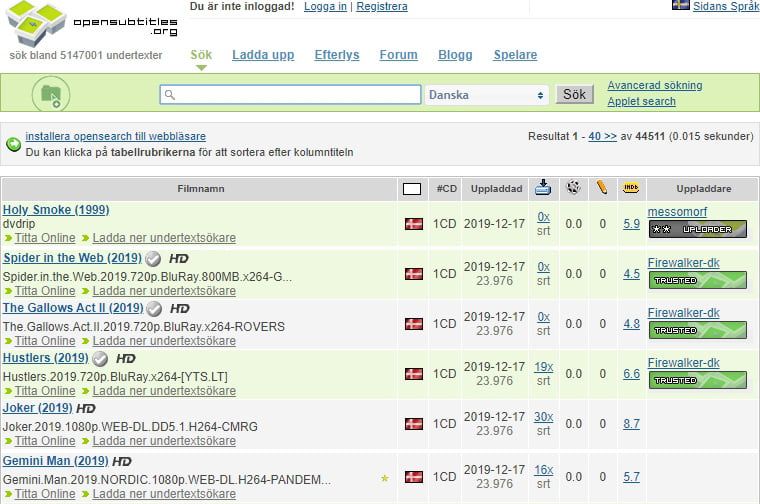The width and height of the screenshot is (760, 504).
Task: Open Firewalker-dk profile in Gallows row
Action: 683,313
